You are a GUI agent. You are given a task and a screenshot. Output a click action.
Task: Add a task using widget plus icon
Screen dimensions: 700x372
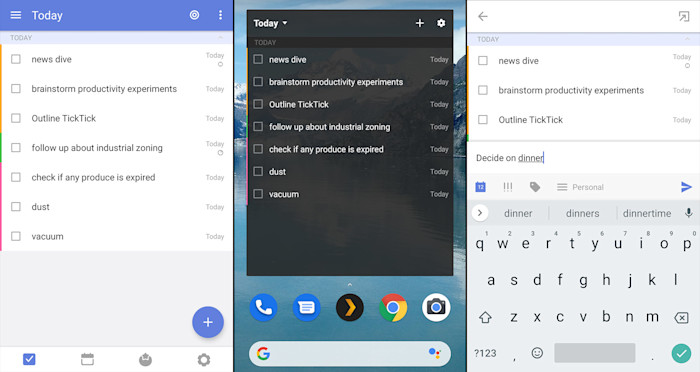click(420, 23)
